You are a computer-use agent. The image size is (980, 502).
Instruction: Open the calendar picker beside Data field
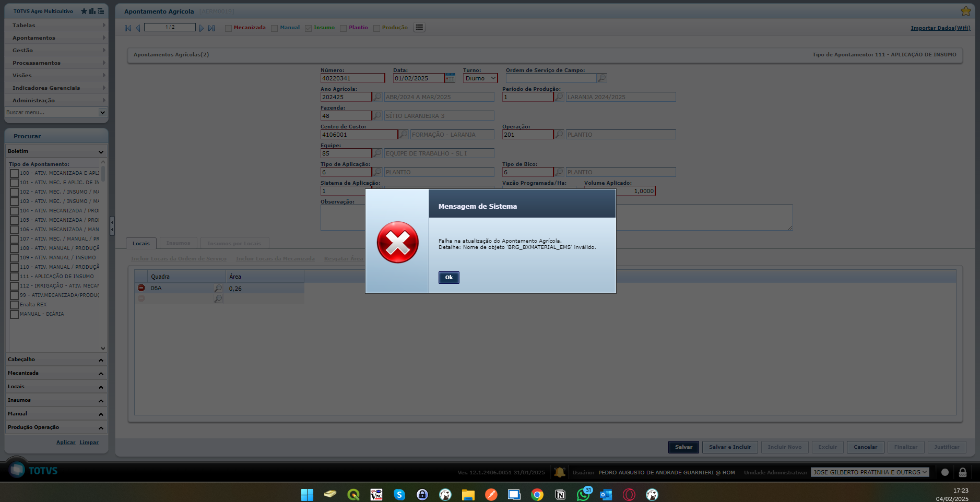(450, 78)
